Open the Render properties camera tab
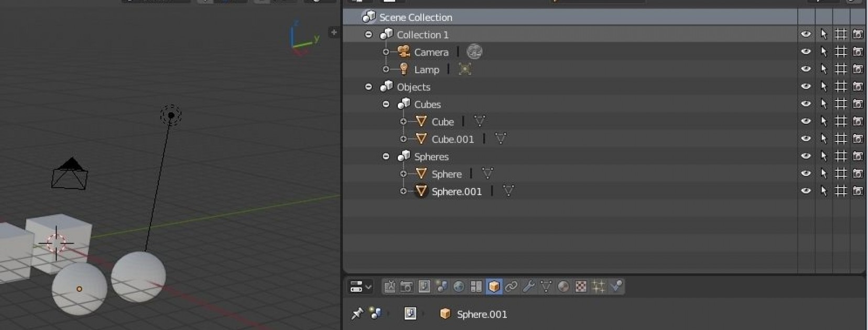The height and width of the screenshot is (330, 868). 406,287
